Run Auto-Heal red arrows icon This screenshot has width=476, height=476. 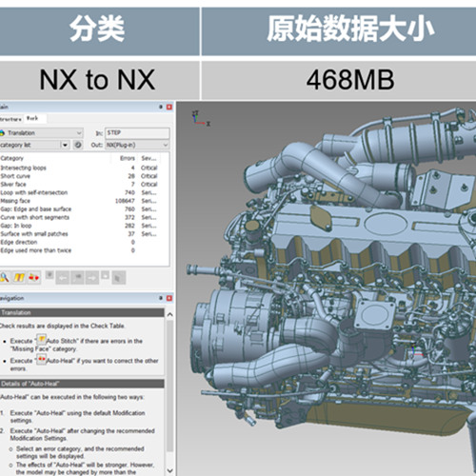click(33, 278)
